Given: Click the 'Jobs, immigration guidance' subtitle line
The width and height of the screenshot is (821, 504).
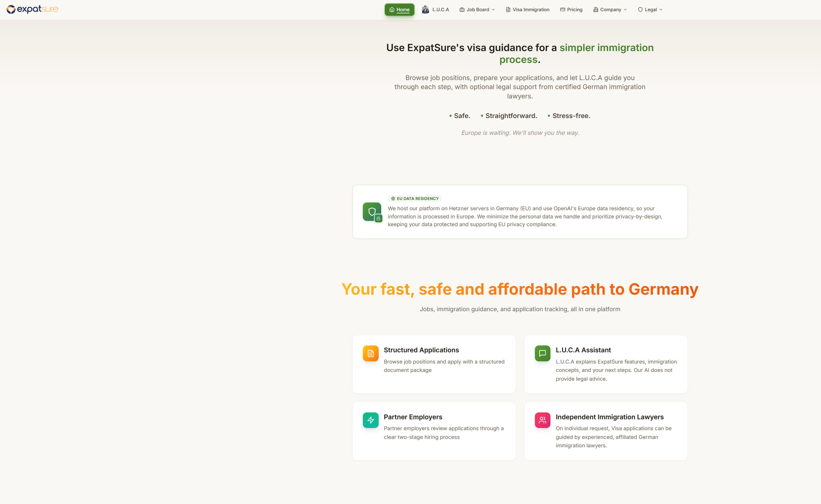Looking at the screenshot, I should pyautogui.click(x=520, y=309).
